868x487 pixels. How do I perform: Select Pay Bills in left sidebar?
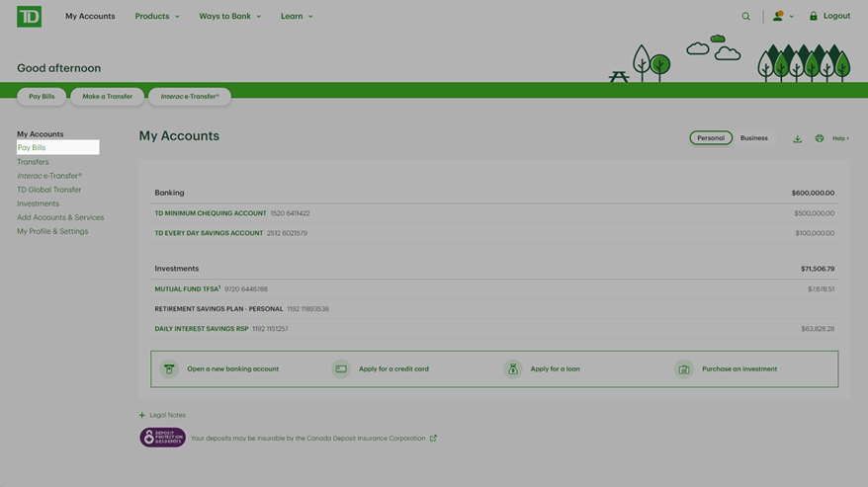pyautogui.click(x=58, y=147)
